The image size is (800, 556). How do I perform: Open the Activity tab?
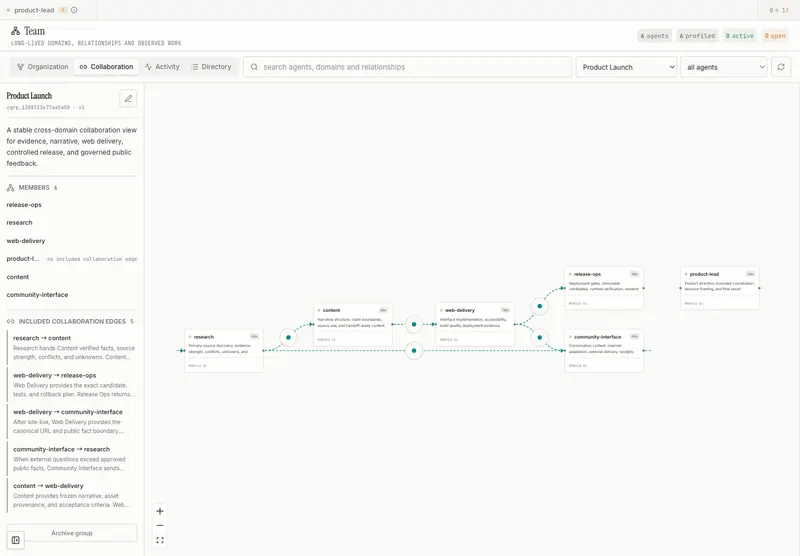pyautogui.click(x=162, y=67)
